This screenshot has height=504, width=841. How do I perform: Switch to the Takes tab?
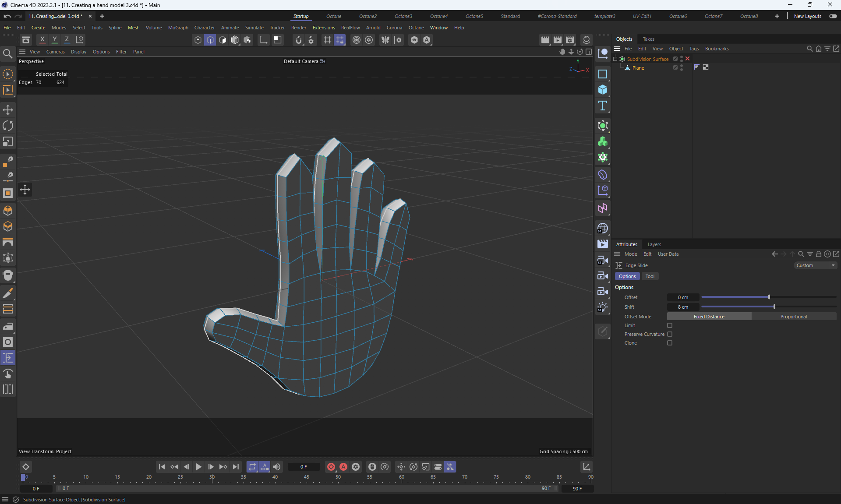648,39
